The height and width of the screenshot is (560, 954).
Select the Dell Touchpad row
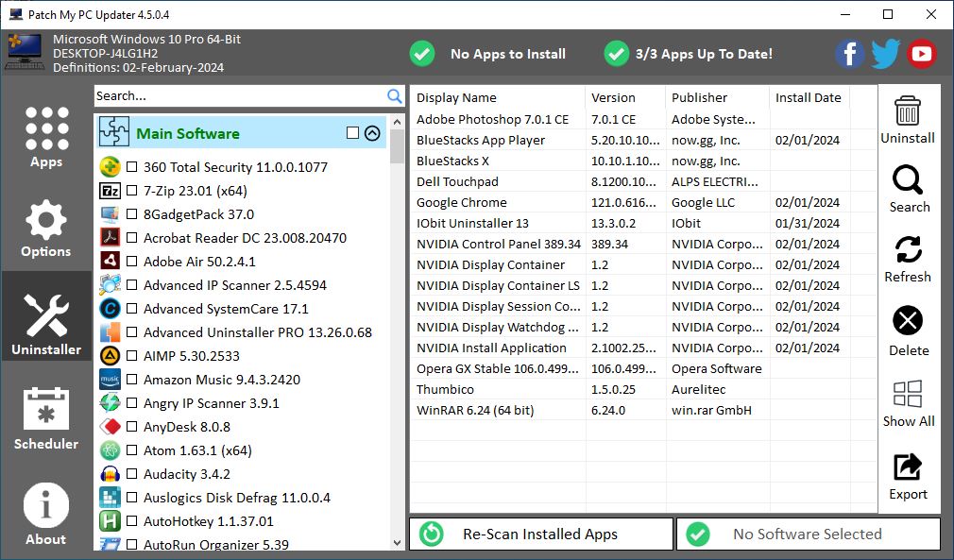[643, 182]
